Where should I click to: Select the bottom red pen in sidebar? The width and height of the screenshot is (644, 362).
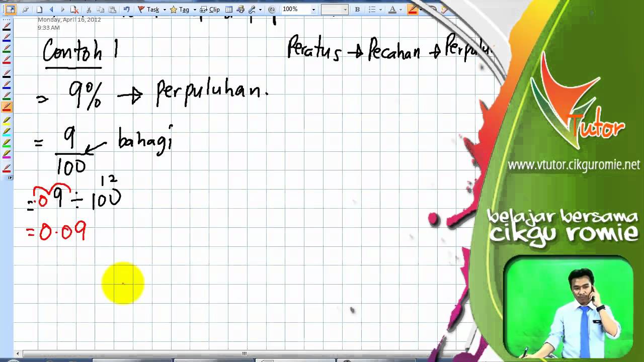[x=7, y=167]
